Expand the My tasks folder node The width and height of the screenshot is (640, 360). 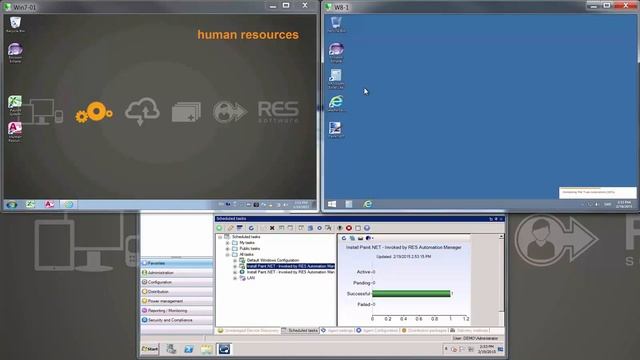pos(227,243)
